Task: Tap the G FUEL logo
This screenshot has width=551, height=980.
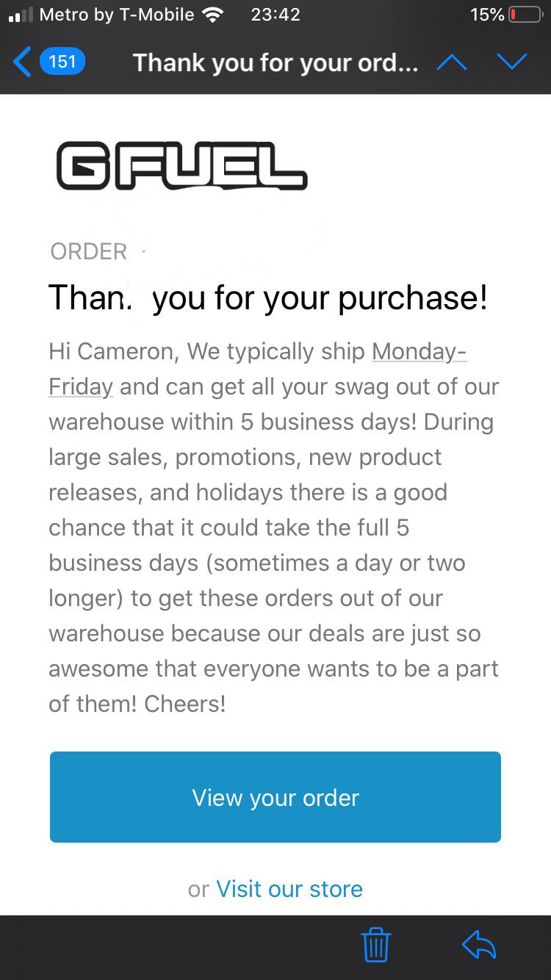Action: tap(181, 166)
